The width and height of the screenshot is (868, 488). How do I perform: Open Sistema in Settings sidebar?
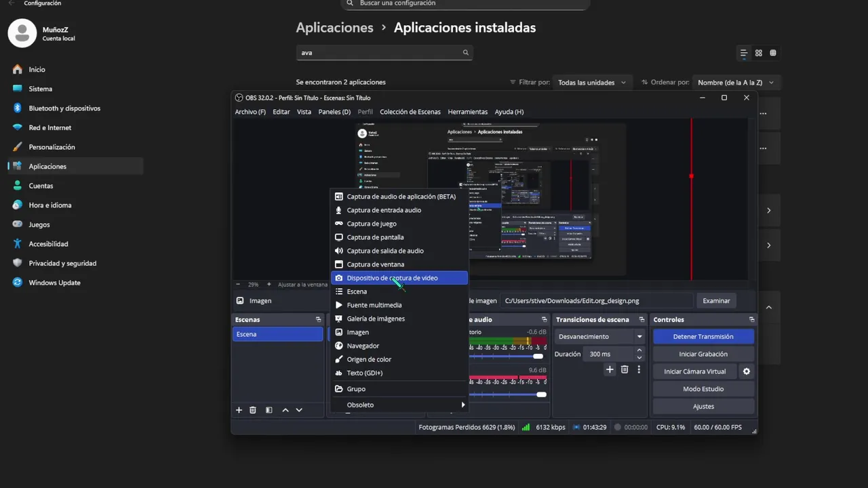[75, 89]
